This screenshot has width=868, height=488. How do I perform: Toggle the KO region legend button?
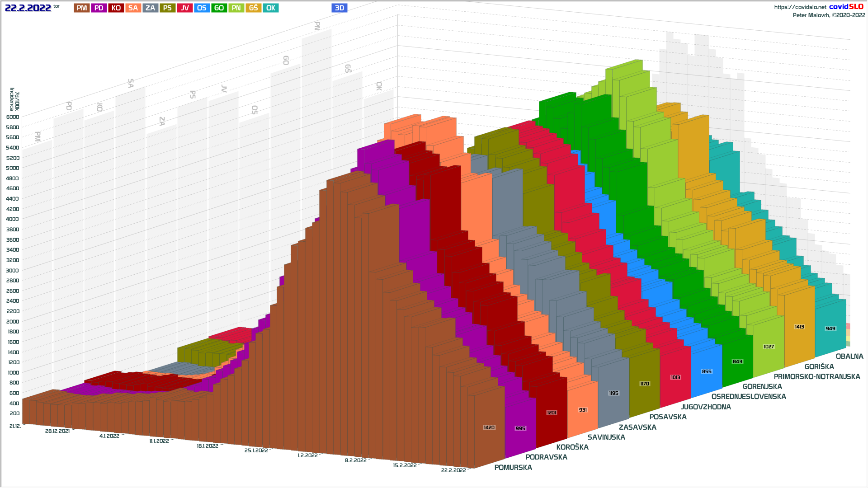116,8
